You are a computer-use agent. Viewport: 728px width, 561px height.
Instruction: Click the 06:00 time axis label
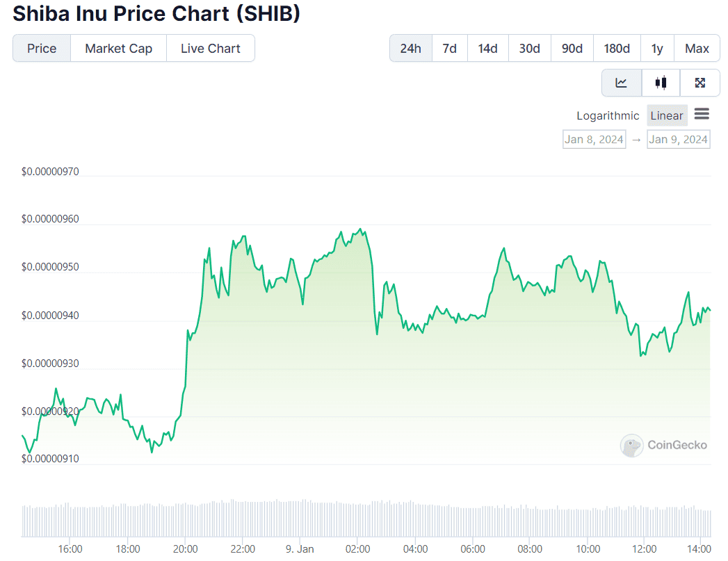[x=473, y=549]
